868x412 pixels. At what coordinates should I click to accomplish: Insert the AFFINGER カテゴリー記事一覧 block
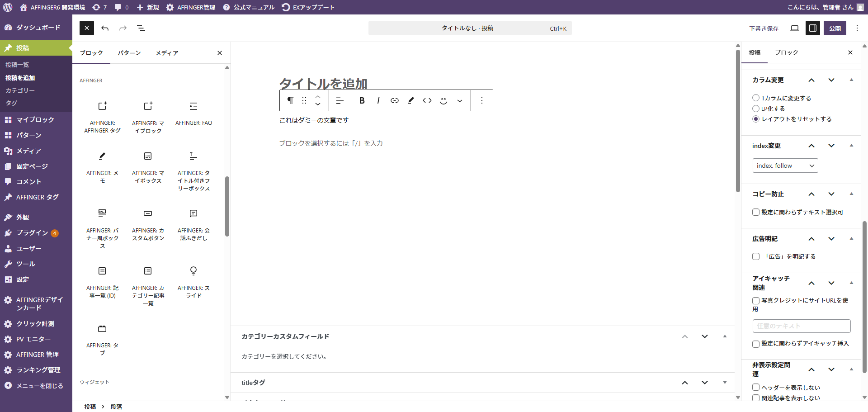coord(148,286)
